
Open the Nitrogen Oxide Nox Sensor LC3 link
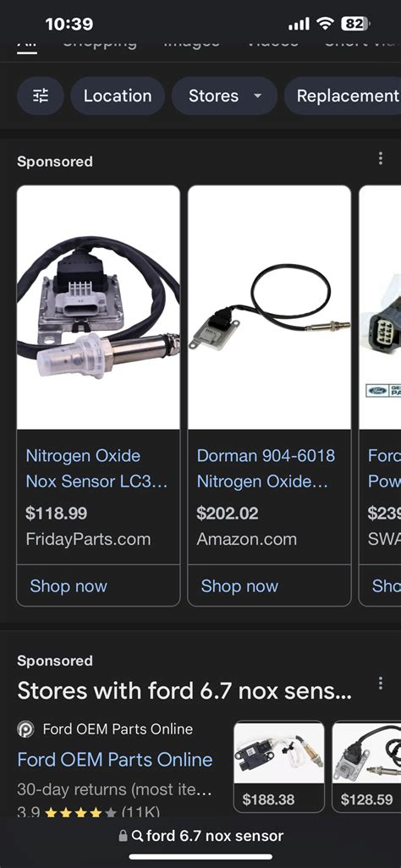point(96,469)
